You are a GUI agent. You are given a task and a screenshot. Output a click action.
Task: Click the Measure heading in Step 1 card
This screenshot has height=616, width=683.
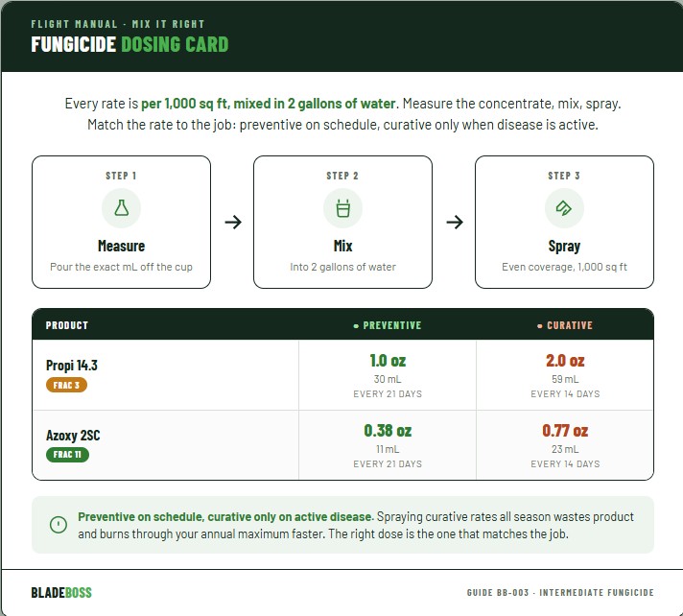pos(121,247)
